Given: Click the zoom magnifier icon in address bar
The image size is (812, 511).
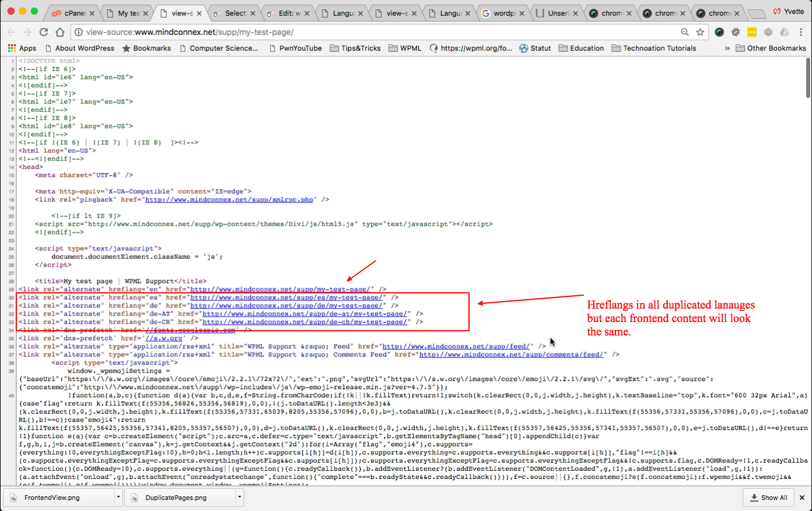Looking at the screenshot, I should click(x=685, y=32).
